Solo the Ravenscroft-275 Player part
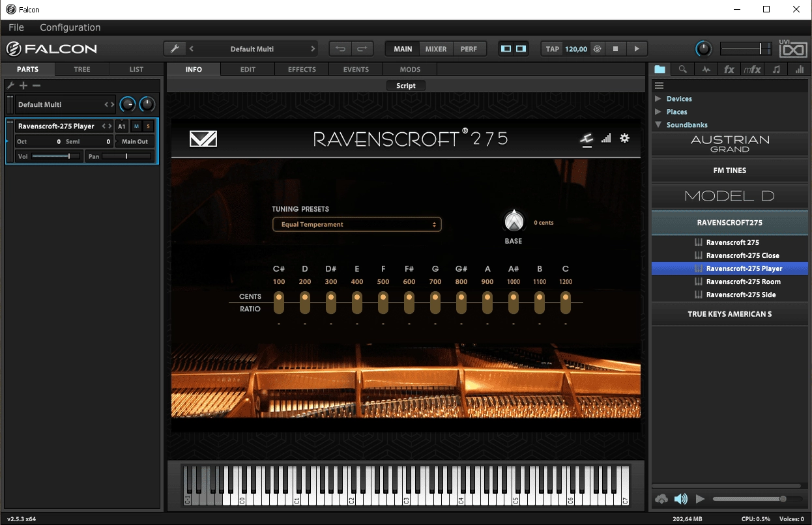812x525 pixels. 148,126
